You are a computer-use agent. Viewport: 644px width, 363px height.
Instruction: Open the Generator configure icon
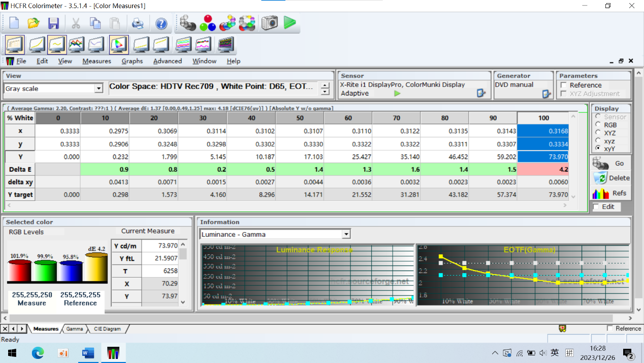pyautogui.click(x=546, y=94)
